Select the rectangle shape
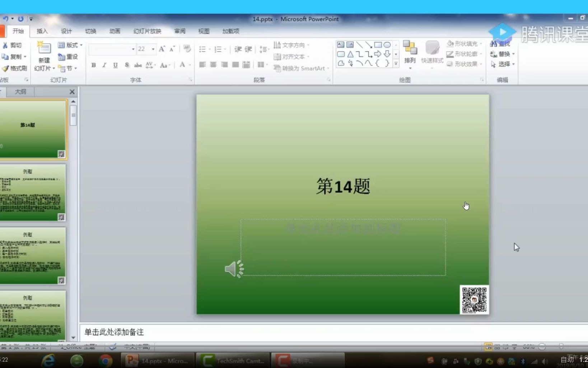Viewport: 588px width, 368px height. pos(378,45)
